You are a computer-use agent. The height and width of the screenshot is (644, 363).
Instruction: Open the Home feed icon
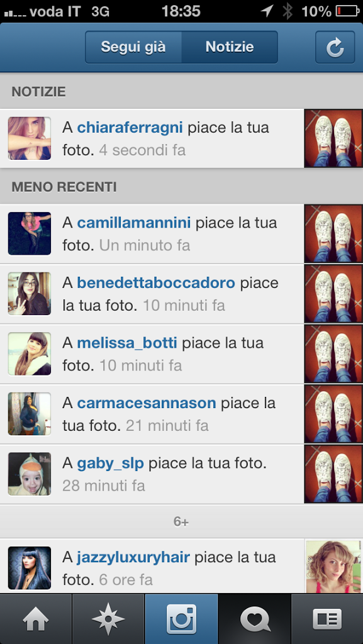click(36, 619)
